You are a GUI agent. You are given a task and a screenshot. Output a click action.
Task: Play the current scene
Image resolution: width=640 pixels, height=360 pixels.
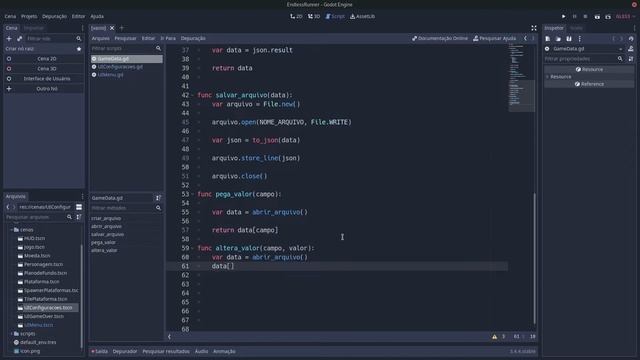pos(597,16)
